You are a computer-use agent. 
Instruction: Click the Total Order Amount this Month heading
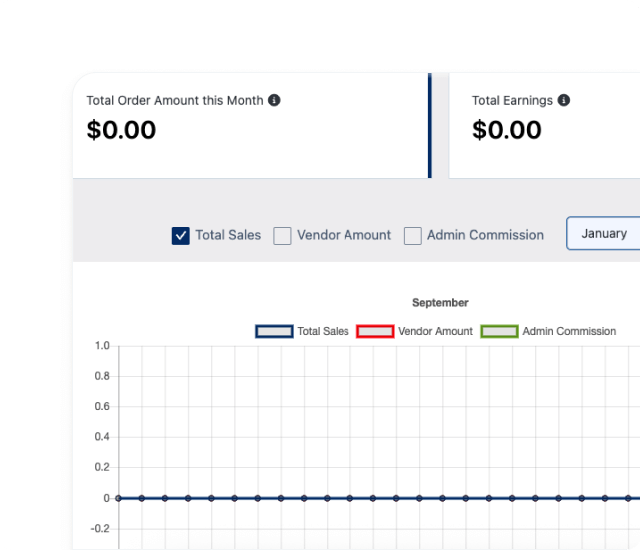click(175, 100)
